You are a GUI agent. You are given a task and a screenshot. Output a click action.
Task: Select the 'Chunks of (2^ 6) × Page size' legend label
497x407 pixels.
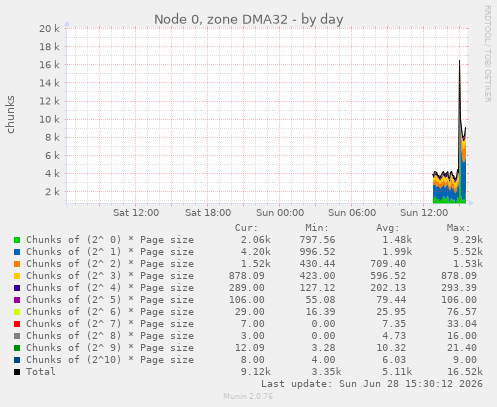(x=110, y=312)
